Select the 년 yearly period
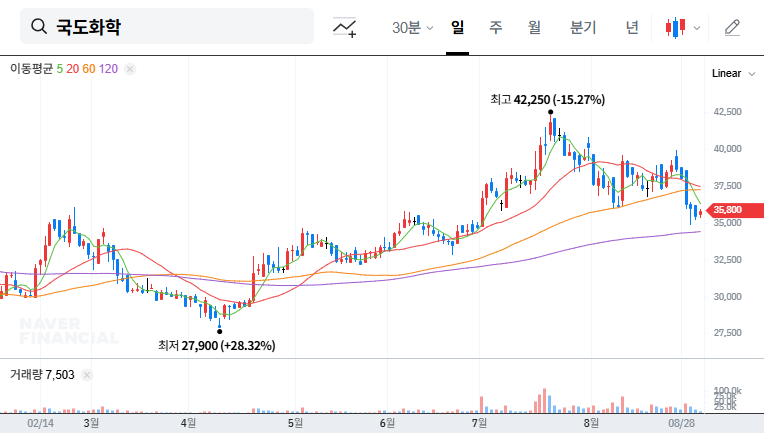The image size is (764, 433). pos(632,27)
